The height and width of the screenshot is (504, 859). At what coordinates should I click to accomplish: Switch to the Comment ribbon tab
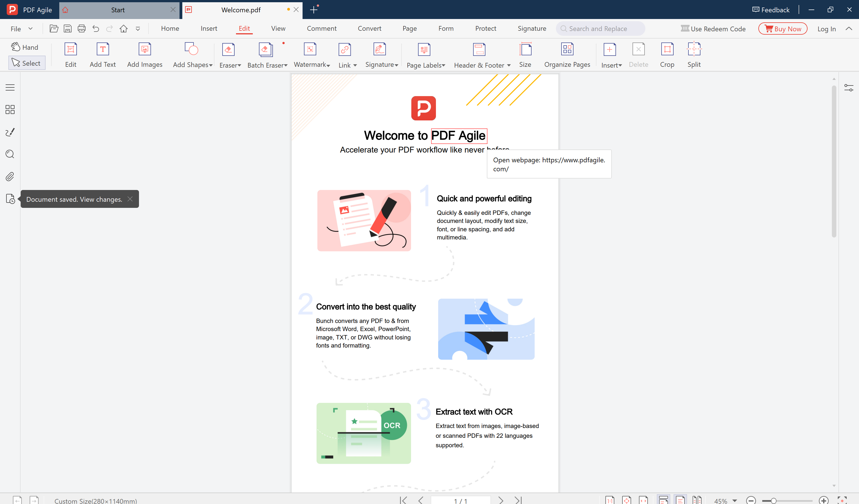tap(322, 28)
